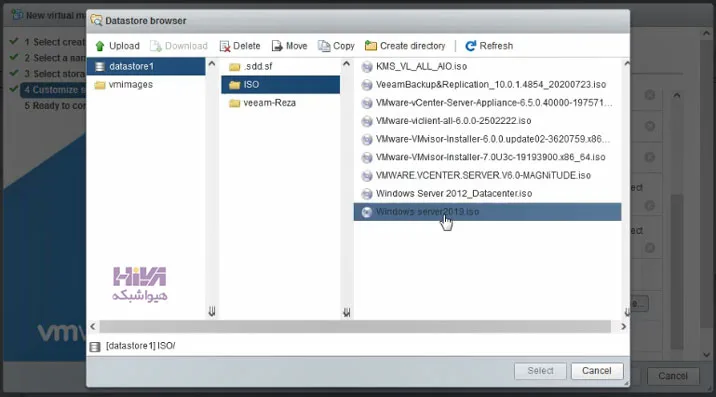The width and height of the screenshot is (716, 397).
Task: Click the Datastore browser title icon
Action: (x=96, y=21)
